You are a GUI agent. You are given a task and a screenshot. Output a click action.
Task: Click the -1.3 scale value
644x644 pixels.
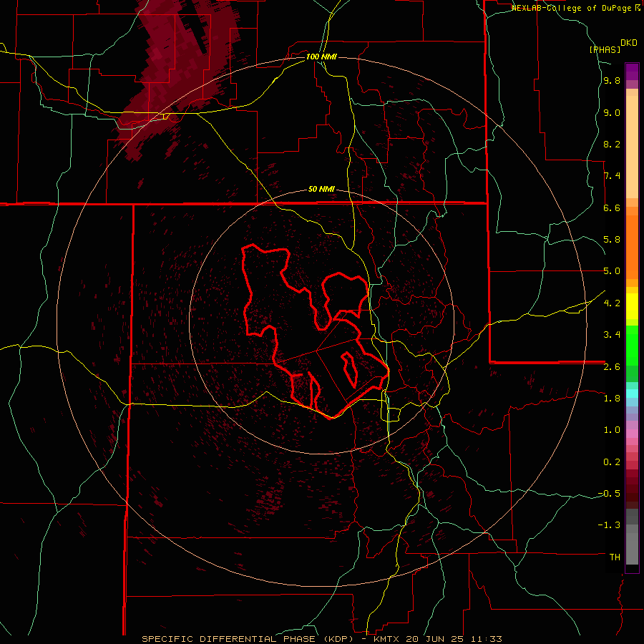(609, 525)
